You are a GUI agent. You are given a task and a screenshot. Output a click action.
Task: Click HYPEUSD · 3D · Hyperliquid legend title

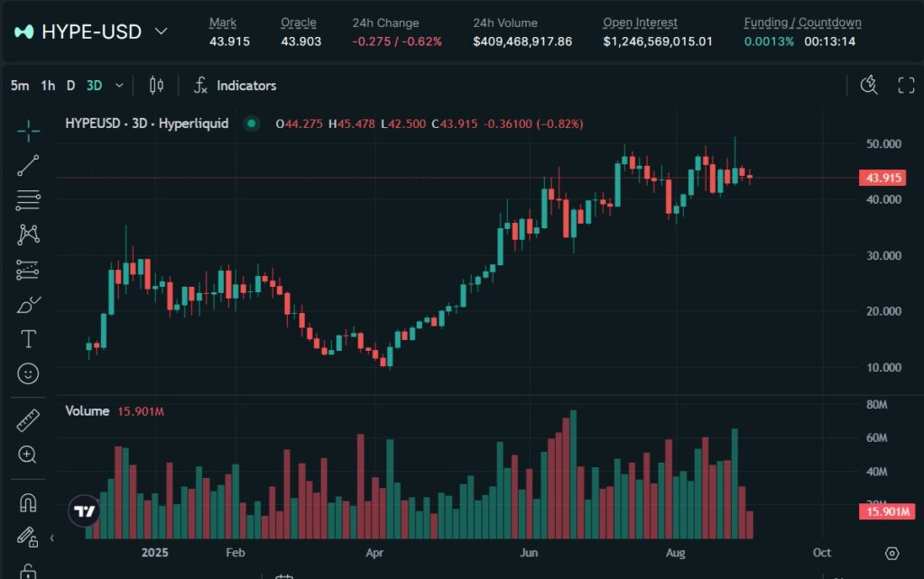[x=147, y=124]
